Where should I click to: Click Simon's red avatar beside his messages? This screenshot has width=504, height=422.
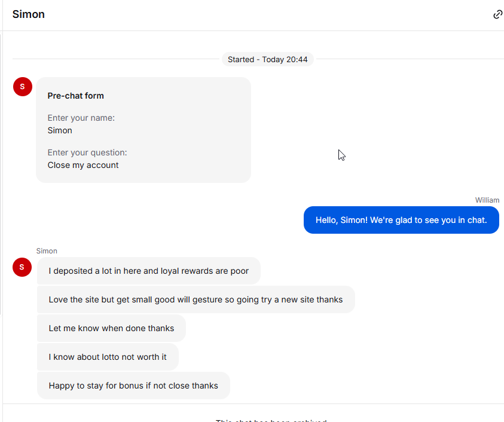[x=22, y=267]
